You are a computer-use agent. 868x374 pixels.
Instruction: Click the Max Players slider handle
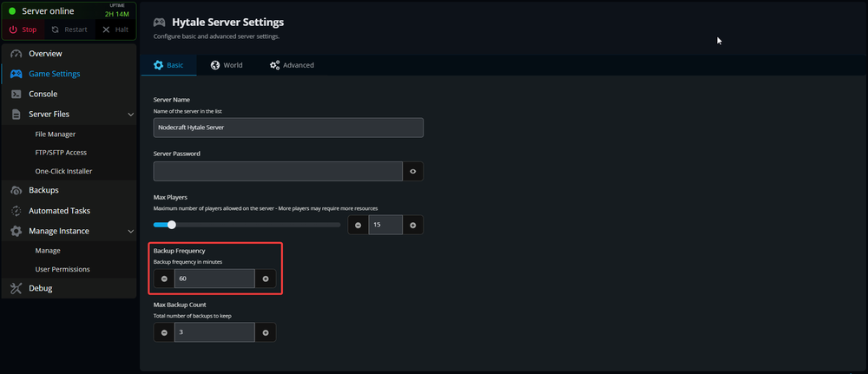coord(172,225)
